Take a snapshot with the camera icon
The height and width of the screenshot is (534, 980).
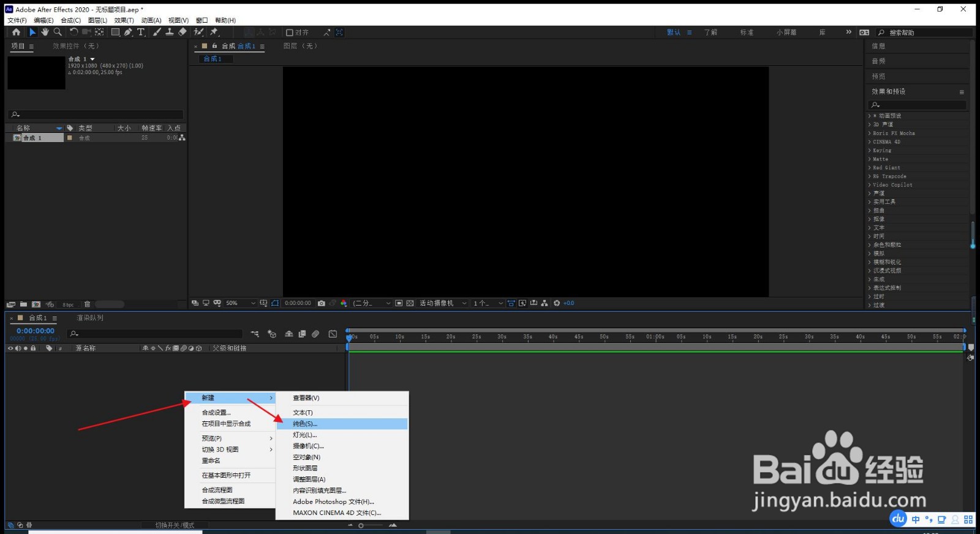(x=322, y=303)
